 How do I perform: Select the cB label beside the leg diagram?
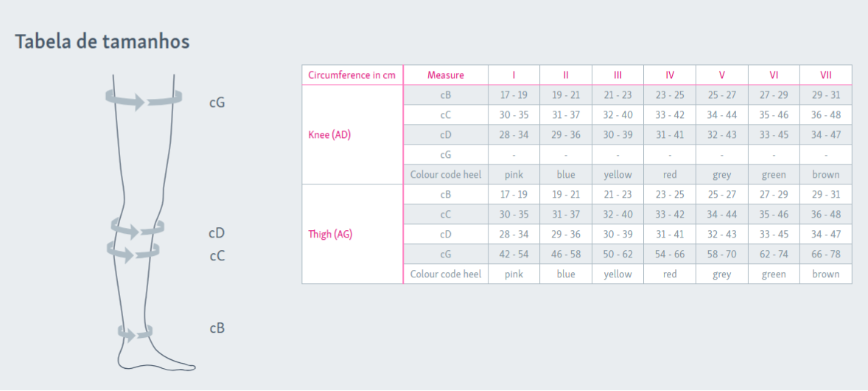pos(217,328)
